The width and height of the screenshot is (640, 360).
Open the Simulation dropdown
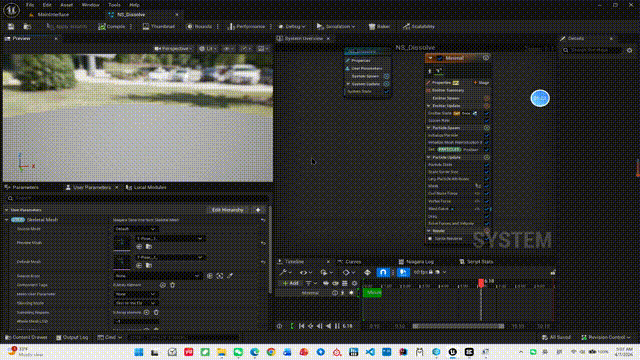(x=336, y=27)
